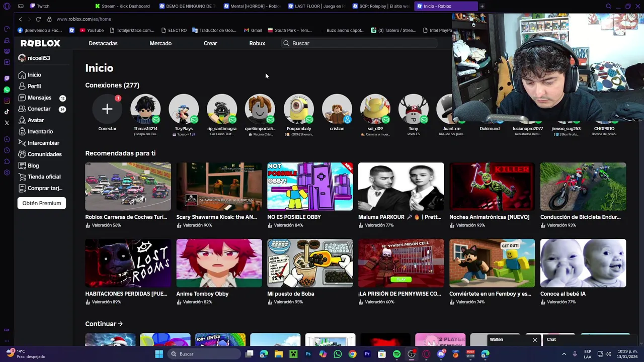The width and height of the screenshot is (644, 362).
Task: Click the plus Conectar add-friend icon
Action: coord(107,109)
